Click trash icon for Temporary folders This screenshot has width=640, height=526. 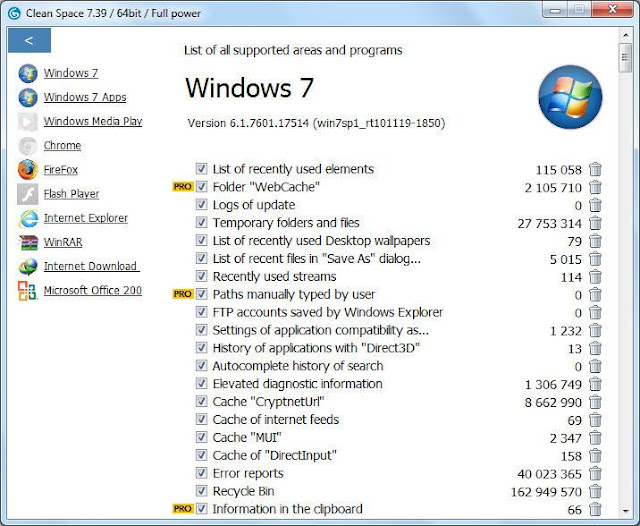tap(596, 223)
